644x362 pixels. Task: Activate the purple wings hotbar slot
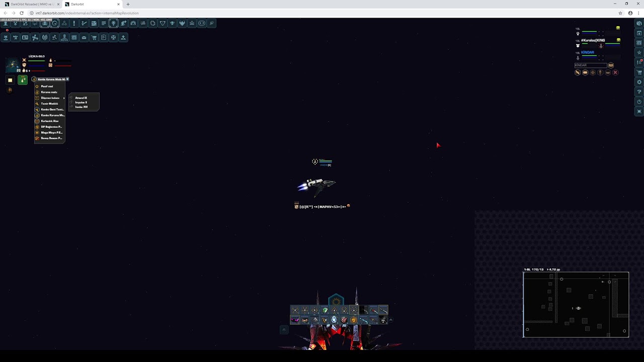click(295, 320)
